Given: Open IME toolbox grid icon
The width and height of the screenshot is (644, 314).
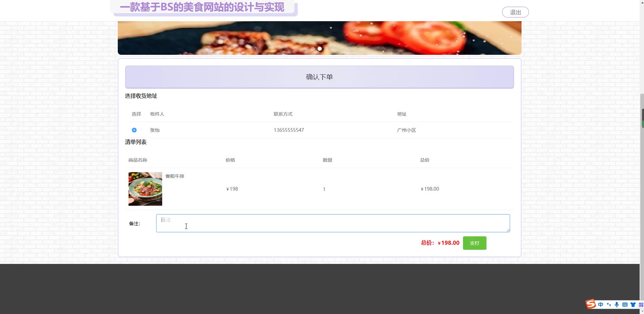Looking at the screenshot, I should (641, 305).
